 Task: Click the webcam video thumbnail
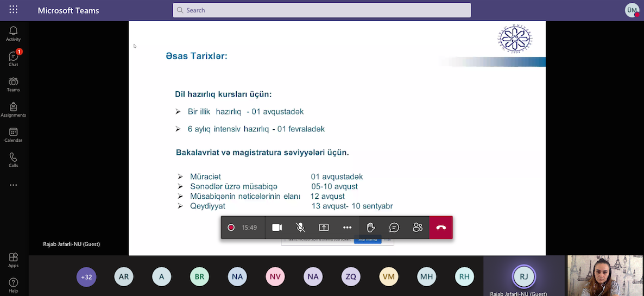tap(605, 276)
